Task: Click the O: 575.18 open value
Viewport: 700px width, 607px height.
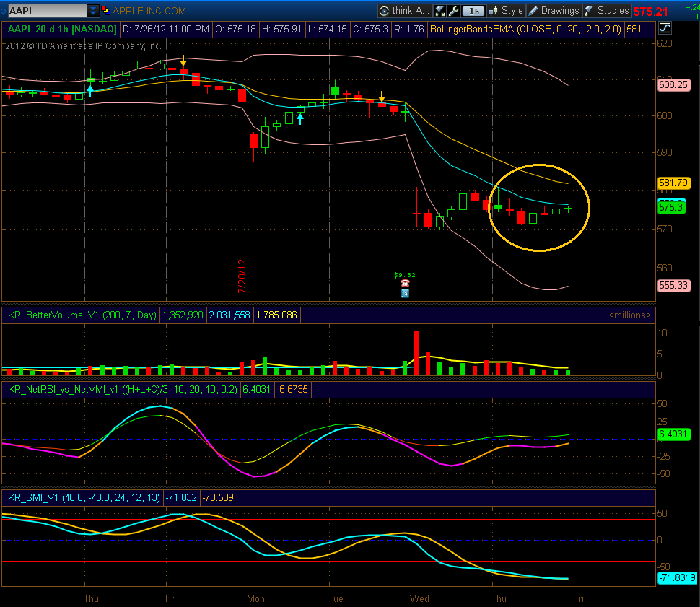Action: [235, 30]
